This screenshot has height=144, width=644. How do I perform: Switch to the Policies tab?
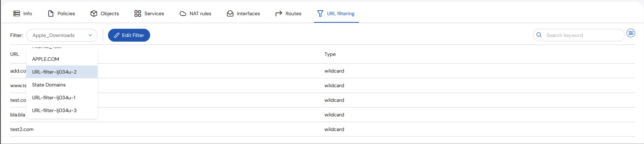(x=61, y=14)
